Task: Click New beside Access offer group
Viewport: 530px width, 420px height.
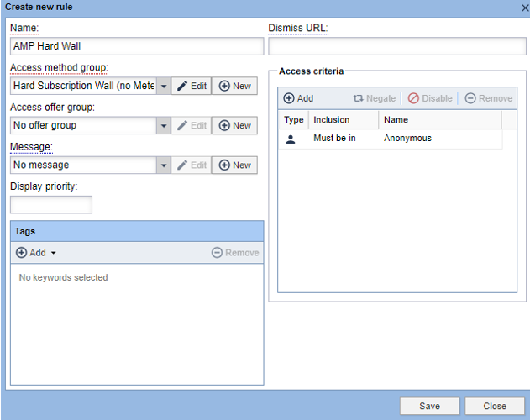Action: [x=234, y=125]
